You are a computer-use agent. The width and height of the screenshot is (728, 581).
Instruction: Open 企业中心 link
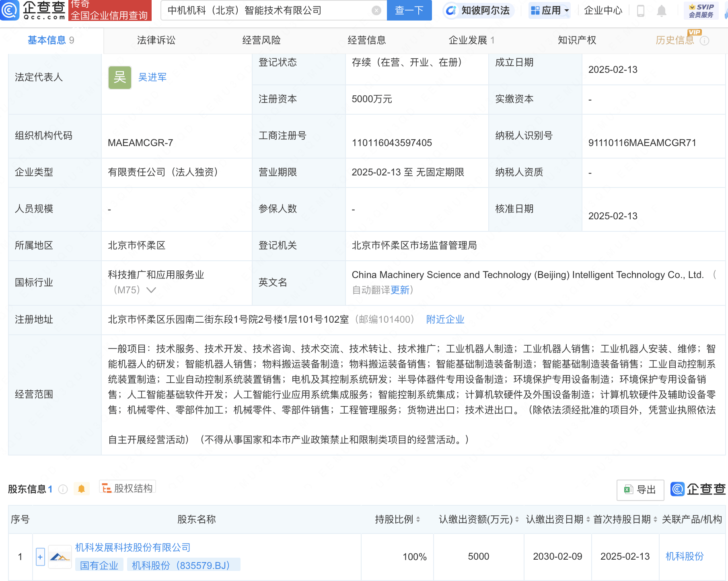[603, 10]
